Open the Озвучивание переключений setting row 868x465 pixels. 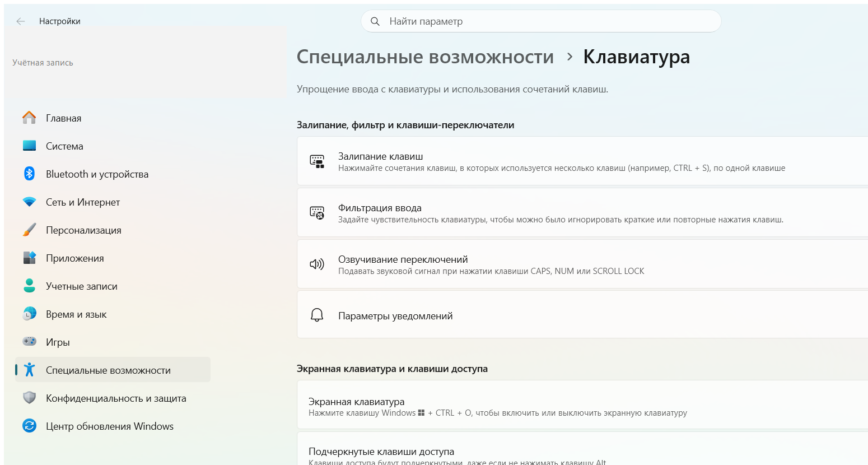click(x=582, y=264)
